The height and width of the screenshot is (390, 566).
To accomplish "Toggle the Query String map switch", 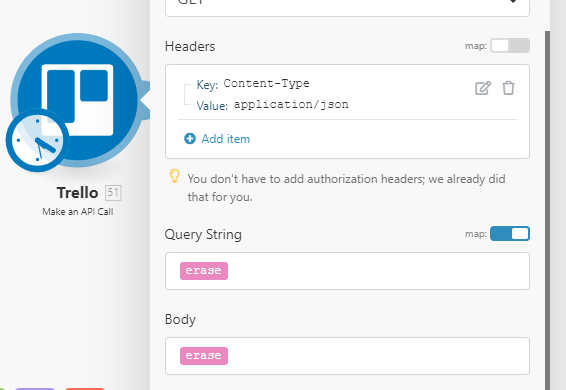I will (x=510, y=234).
